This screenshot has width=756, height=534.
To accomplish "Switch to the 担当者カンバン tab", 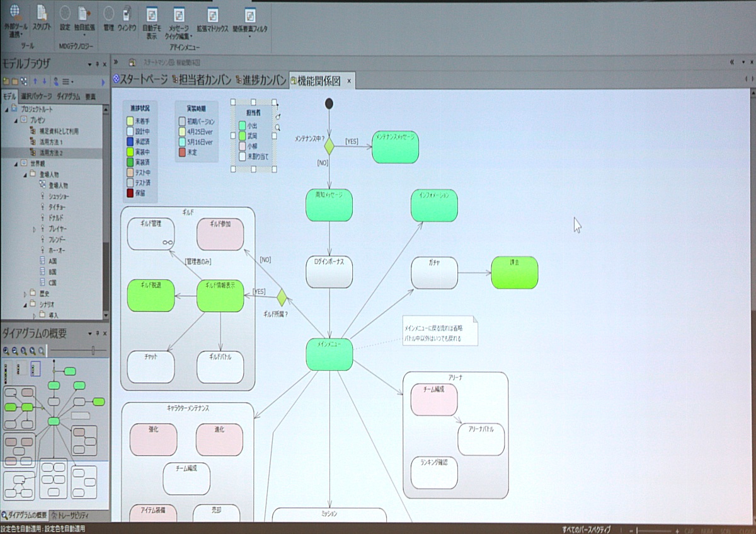I will coord(201,80).
